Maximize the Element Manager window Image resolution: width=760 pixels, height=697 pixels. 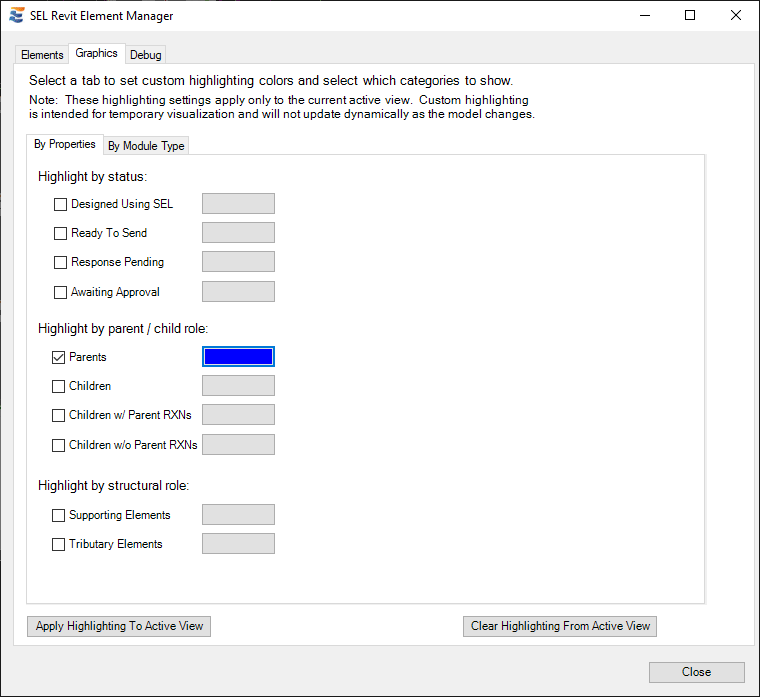690,16
